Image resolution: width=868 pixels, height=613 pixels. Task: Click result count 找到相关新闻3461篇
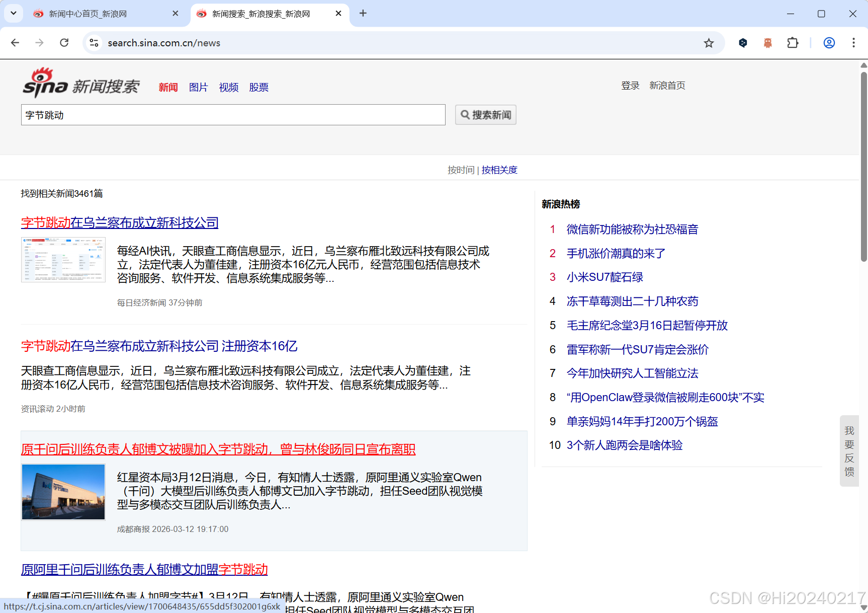click(x=62, y=193)
